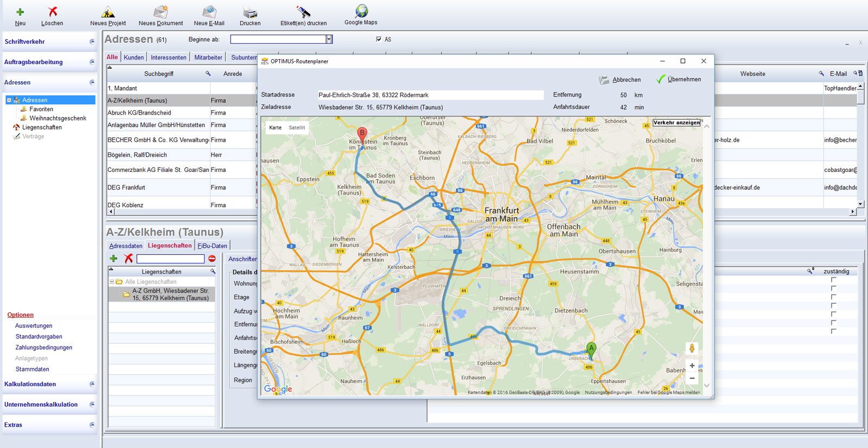Click Etikett(en) drucken in the toolbar
The image size is (868, 448).
(303, 16)
